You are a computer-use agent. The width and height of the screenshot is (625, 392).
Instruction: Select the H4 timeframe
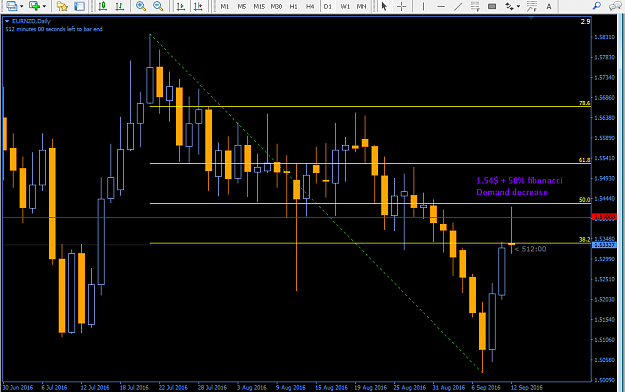310,6
